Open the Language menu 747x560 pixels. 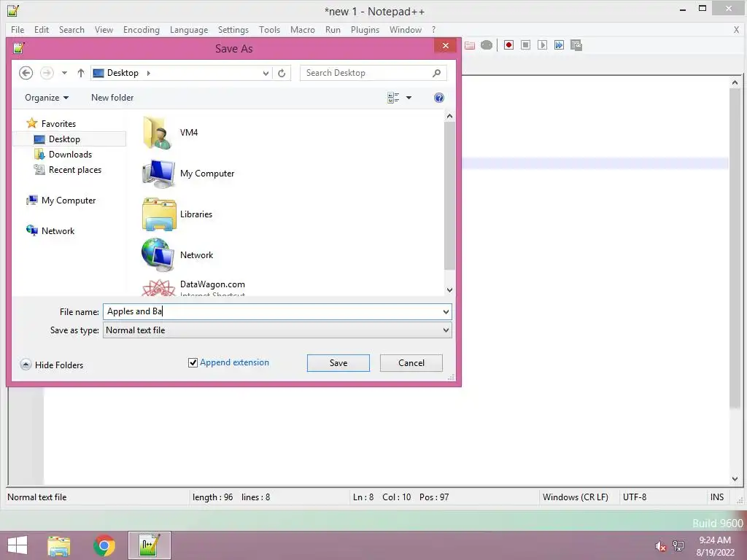[189, 29]
